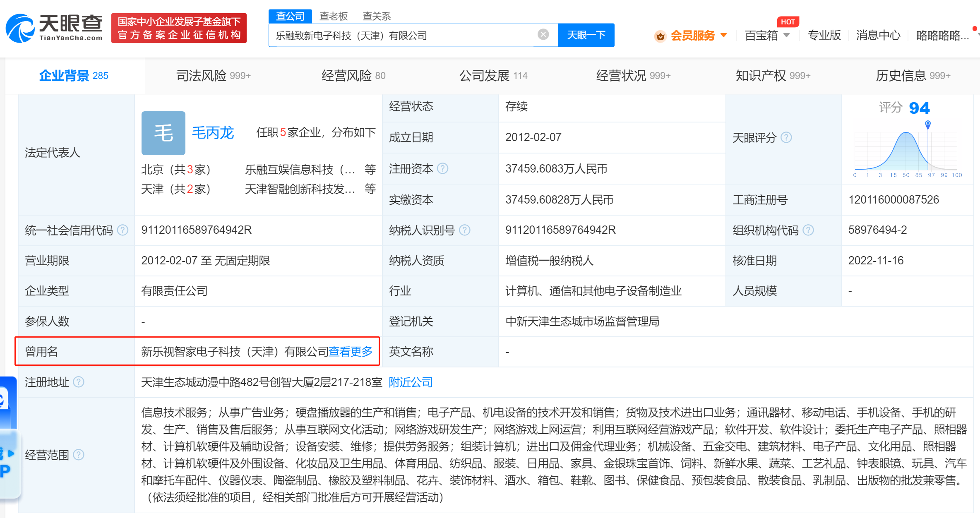Select former name 新乐视智家电子科技

191,352
